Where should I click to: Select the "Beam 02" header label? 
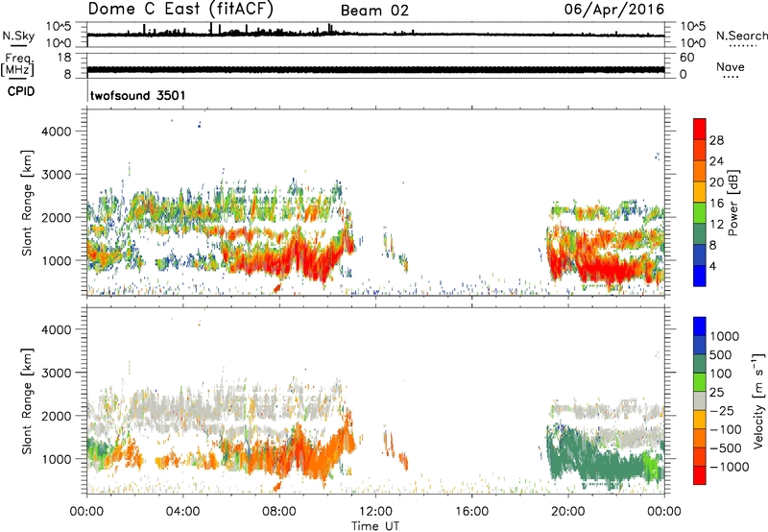tap(374, 11)
